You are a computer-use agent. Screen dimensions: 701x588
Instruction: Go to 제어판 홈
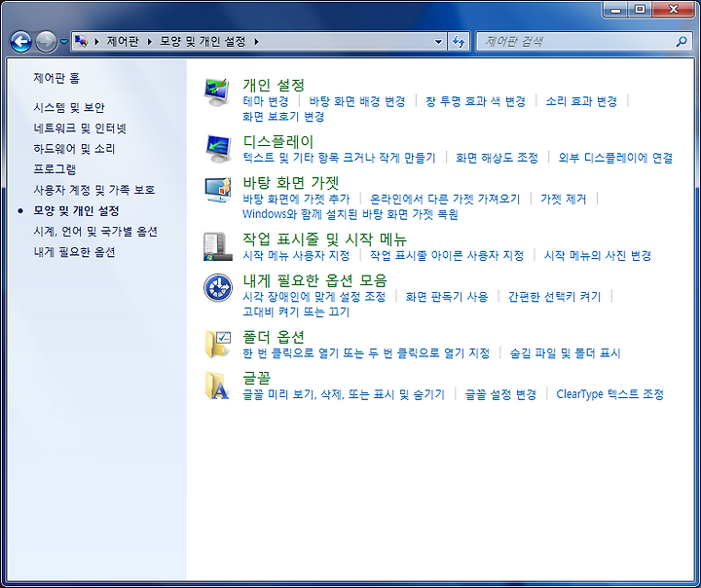click(x=56, y=78)
